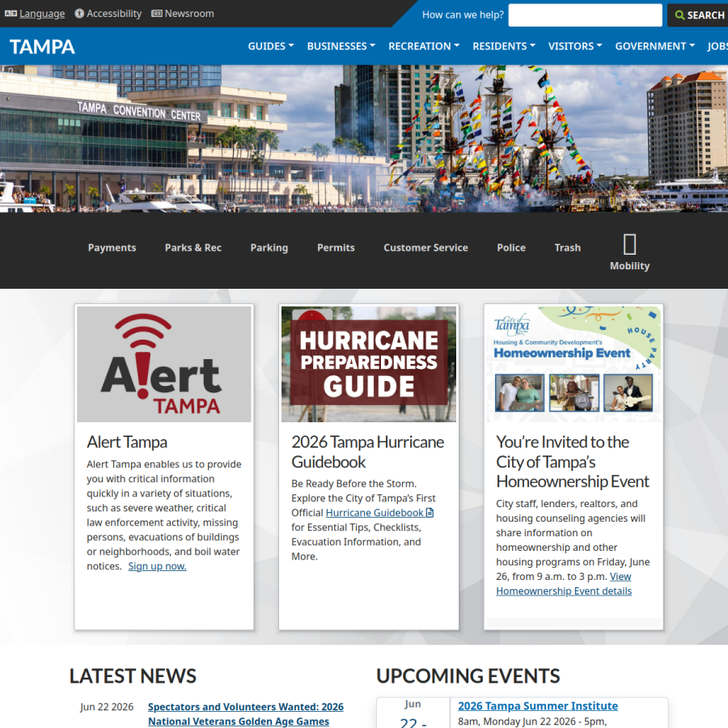Expand the GOVERNMENT dropdown menu
Viewport: 728px width, 728px height.
coord(654,46)
